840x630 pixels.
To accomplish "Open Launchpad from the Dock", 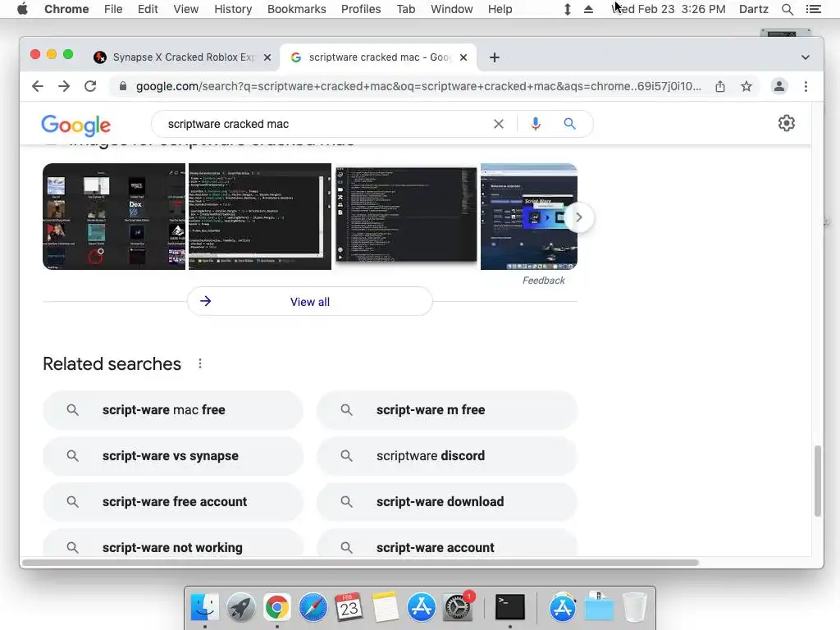I will [240, 608].
